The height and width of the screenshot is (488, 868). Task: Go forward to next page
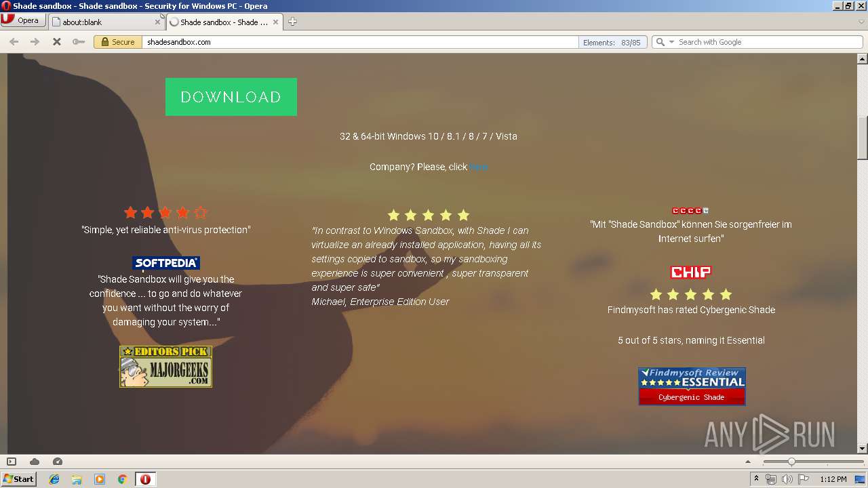click(35, 42)
